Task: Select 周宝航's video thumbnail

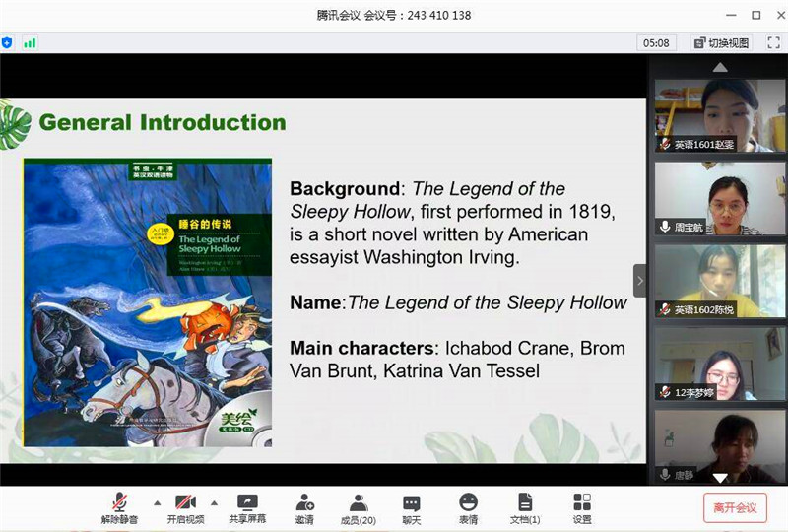Action: click(x=719, y=198)
